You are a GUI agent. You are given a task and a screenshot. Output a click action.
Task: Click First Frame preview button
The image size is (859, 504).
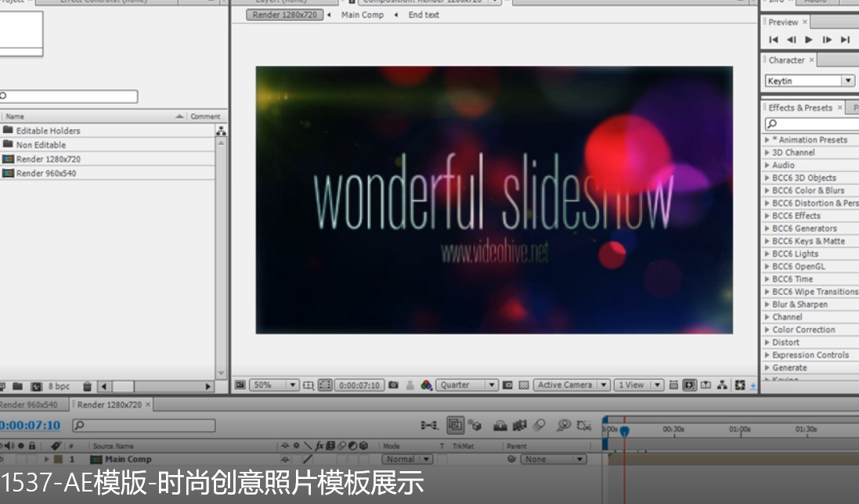pos(774,39)
